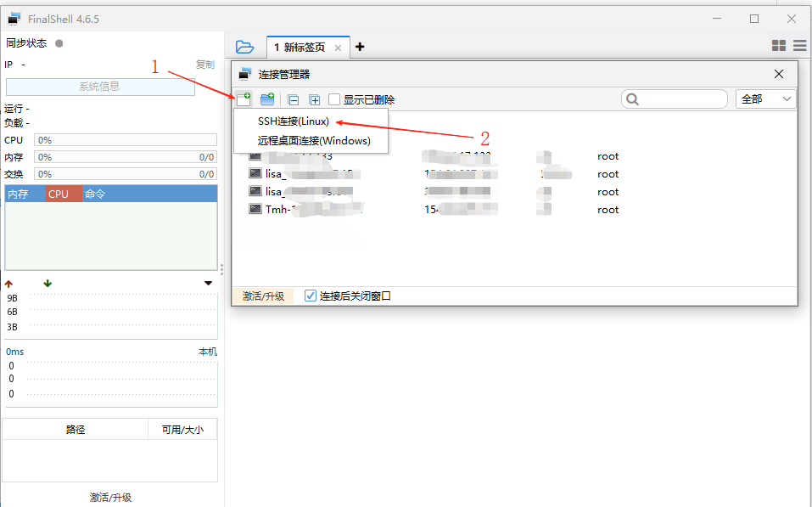
Task: Create a new folder with the folder-plus icon
Action: click(267, 99)
